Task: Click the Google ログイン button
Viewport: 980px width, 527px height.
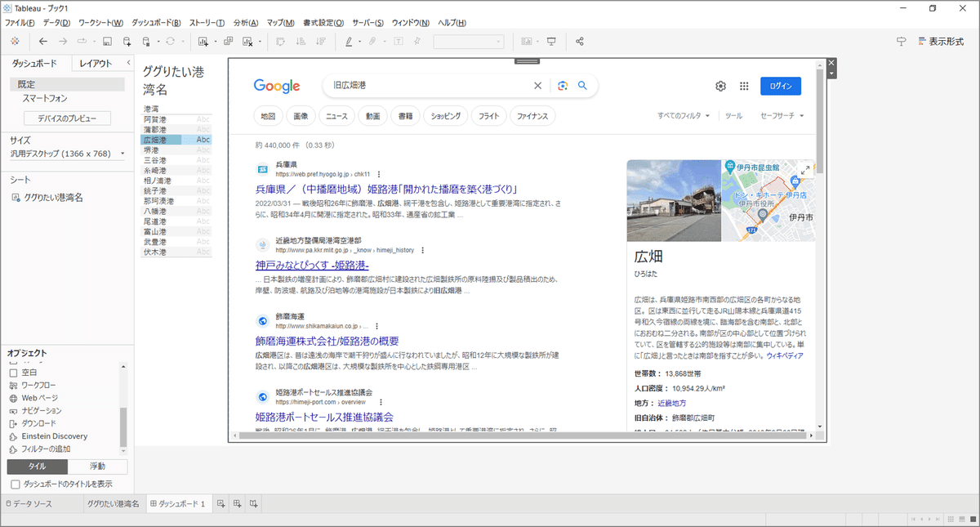Action: [x=780, y=86]
